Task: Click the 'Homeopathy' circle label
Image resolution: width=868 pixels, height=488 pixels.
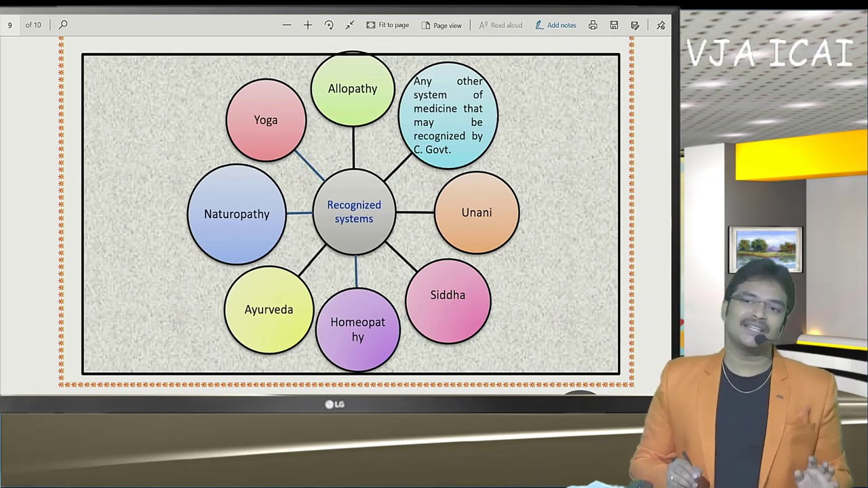Action: (x=357, y=329)
